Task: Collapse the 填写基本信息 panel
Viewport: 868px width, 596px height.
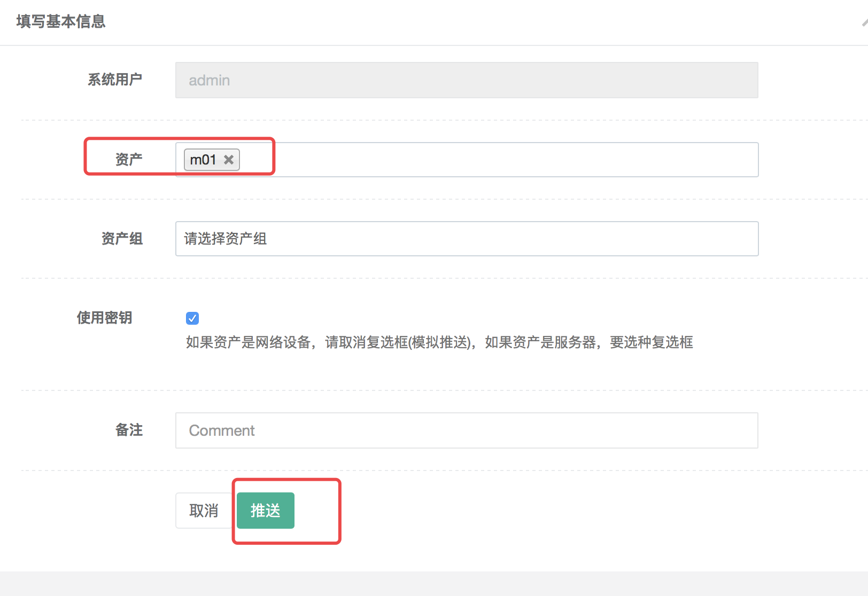Action: click(x=864, y=22)
